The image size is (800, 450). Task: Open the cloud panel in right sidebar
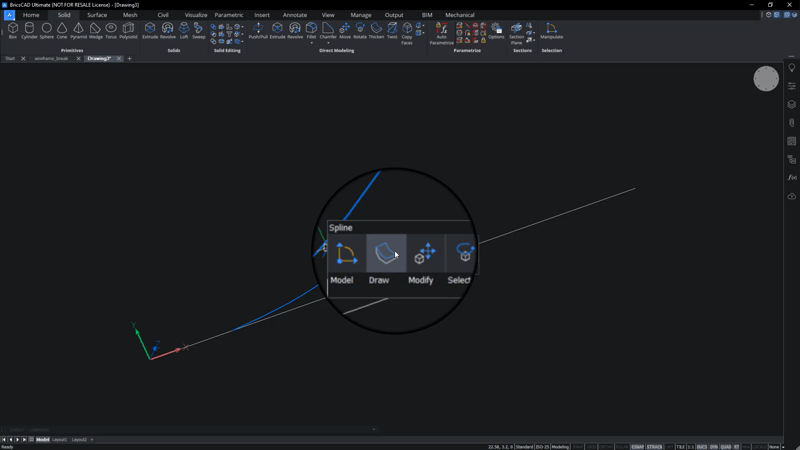791,196
